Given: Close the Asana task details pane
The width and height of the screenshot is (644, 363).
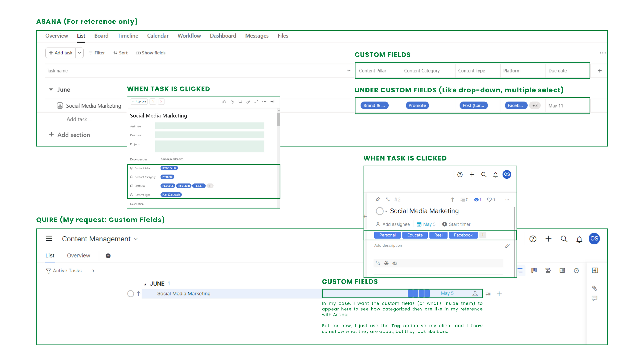Looking at the screenshot, I should (272, 102).
